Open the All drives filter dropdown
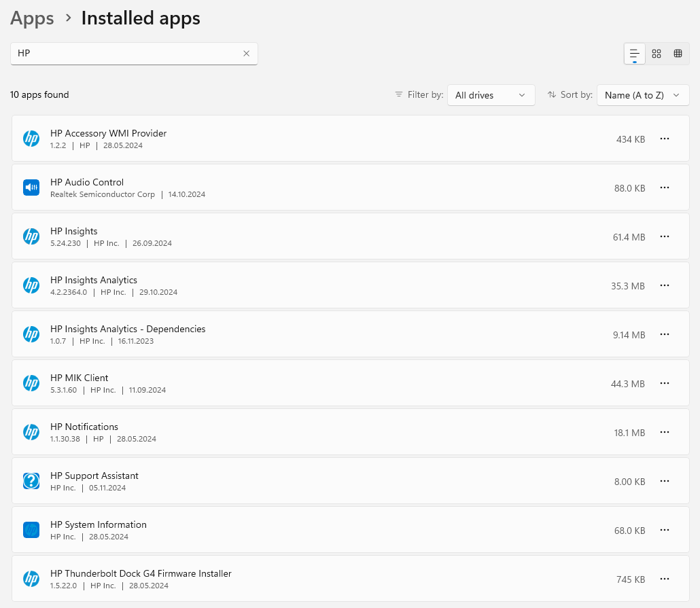Viewport: 700px width, 608px height. point(491,95)
